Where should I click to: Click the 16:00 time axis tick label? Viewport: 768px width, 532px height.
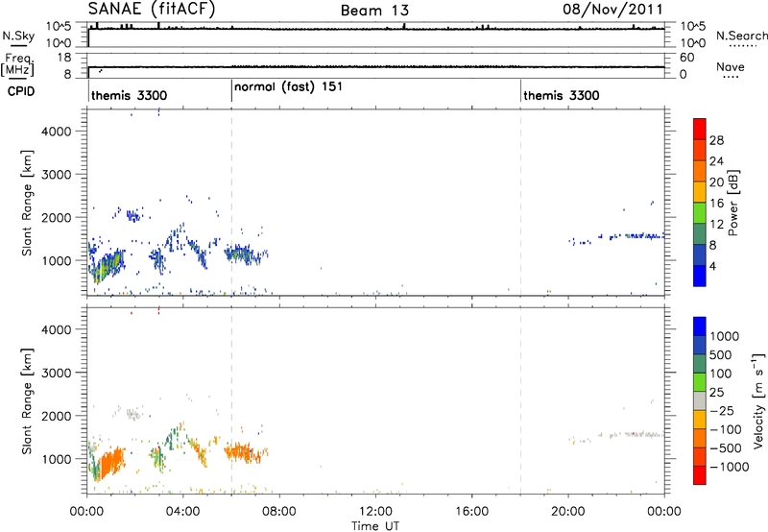(x=471, y=512)
